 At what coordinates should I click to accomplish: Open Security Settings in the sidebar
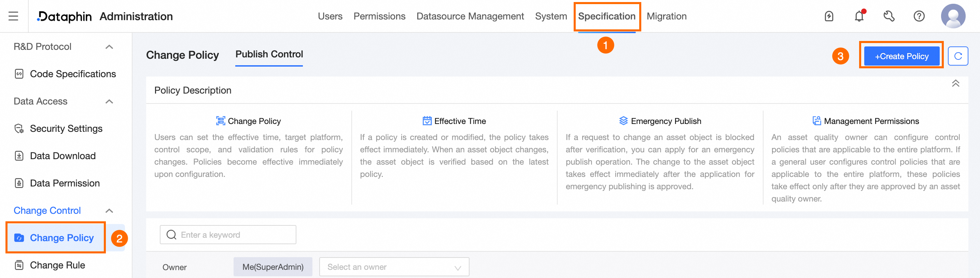tap(66, 128)
